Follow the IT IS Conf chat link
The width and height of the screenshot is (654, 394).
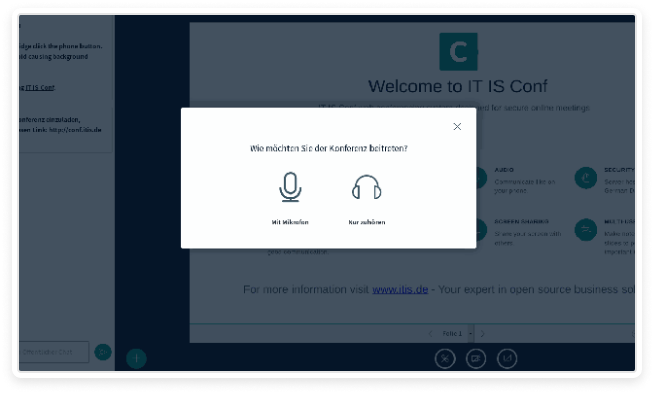click(x=40, y=88)
